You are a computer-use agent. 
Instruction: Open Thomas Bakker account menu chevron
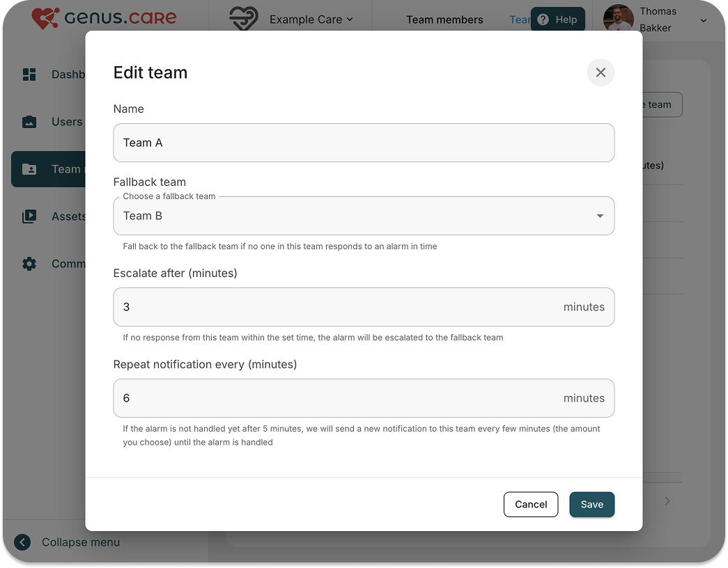coord(704,20)
